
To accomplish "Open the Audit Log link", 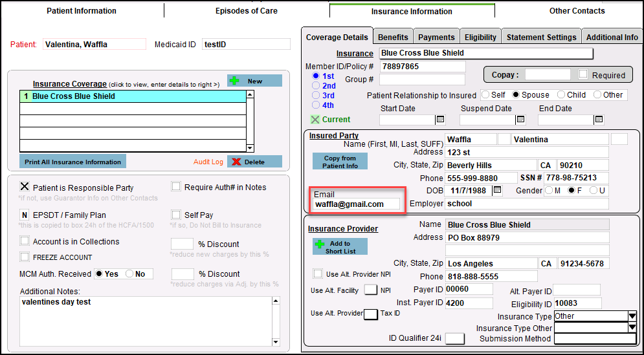I will coord(208,162).
